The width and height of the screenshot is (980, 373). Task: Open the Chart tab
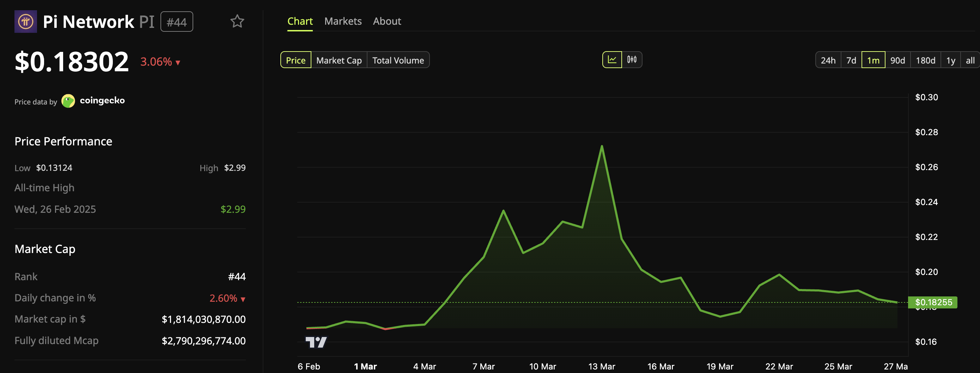coord(300,21)
